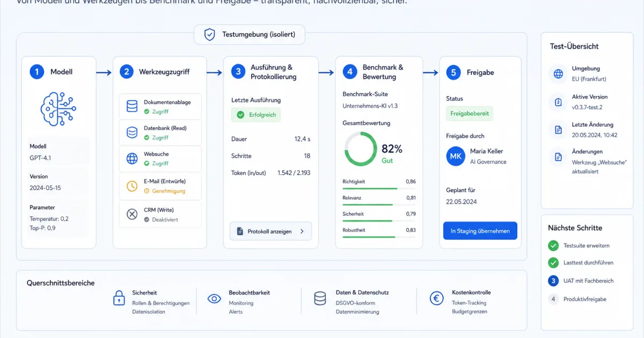Click the In Staging übernehmen button
644x338 pixels.
tap(480, 231)
